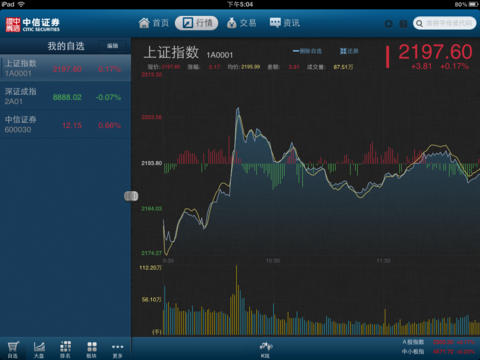Viewport: 480px width, 360px height.
Task: Select the 行情 market quotes tab
Action: coord(196,23)
